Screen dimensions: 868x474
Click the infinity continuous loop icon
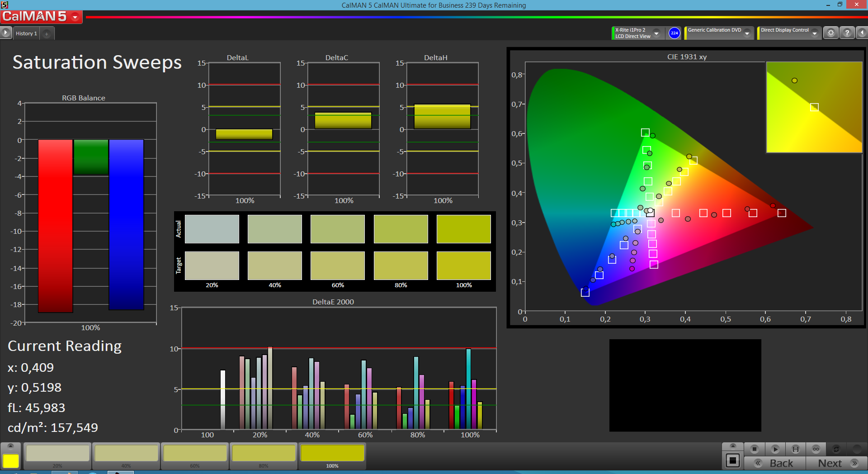[816, 449]
